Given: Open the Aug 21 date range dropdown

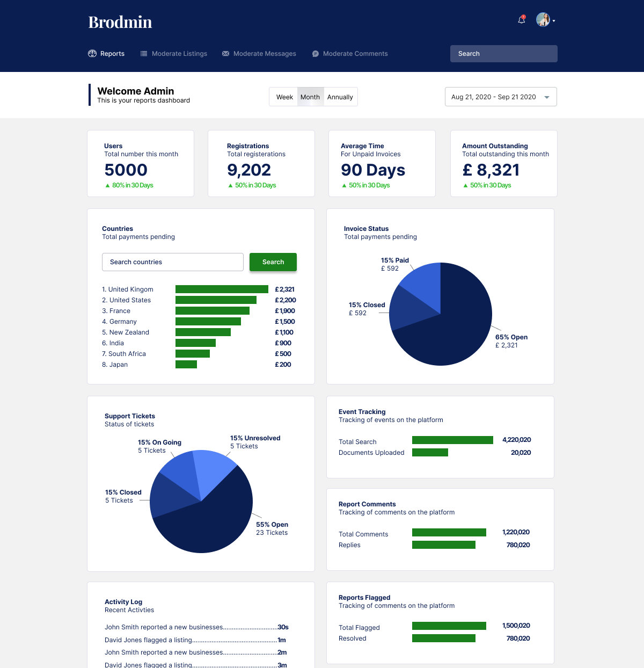Looking at the screenshot, I should (501, 97).
